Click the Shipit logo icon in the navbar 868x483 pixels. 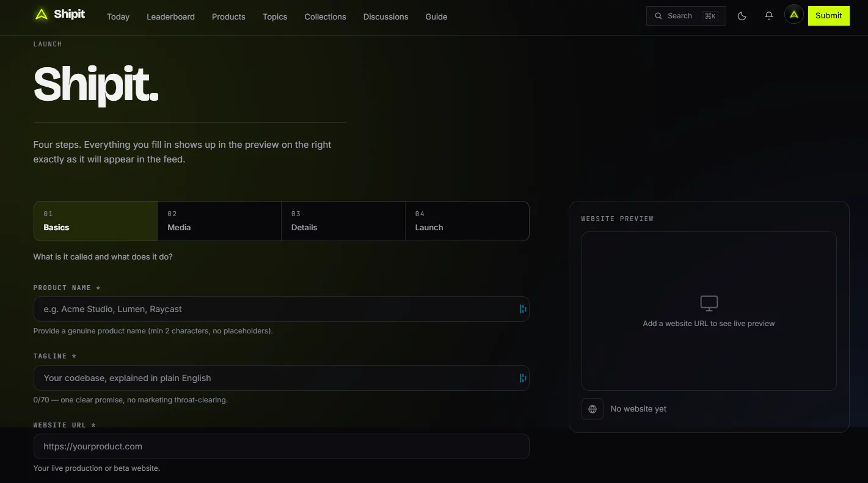(x=41, y=15)
